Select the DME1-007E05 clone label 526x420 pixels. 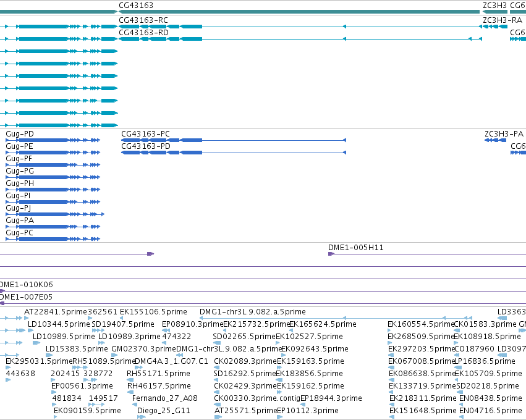(x=26, y=297)
